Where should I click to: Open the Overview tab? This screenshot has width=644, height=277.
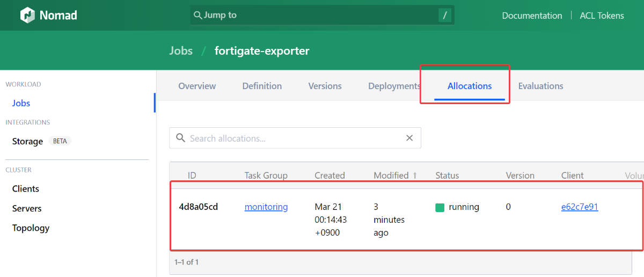(x=197, y=86)
